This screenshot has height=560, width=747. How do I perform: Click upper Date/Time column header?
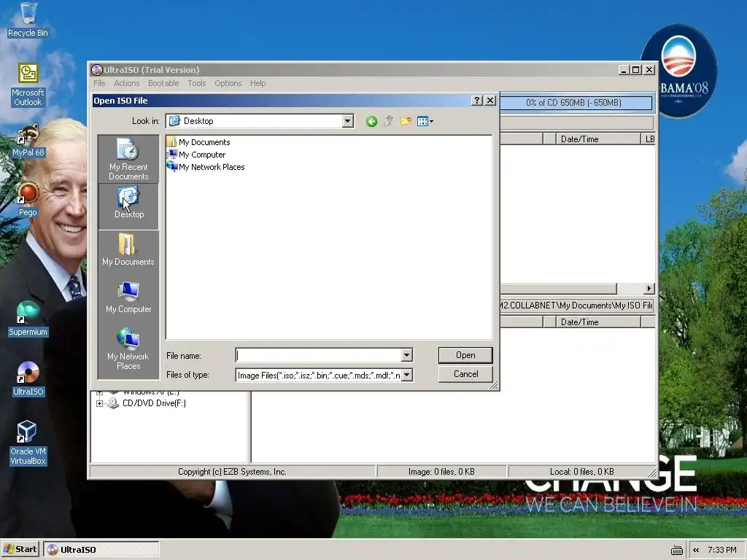598,139
